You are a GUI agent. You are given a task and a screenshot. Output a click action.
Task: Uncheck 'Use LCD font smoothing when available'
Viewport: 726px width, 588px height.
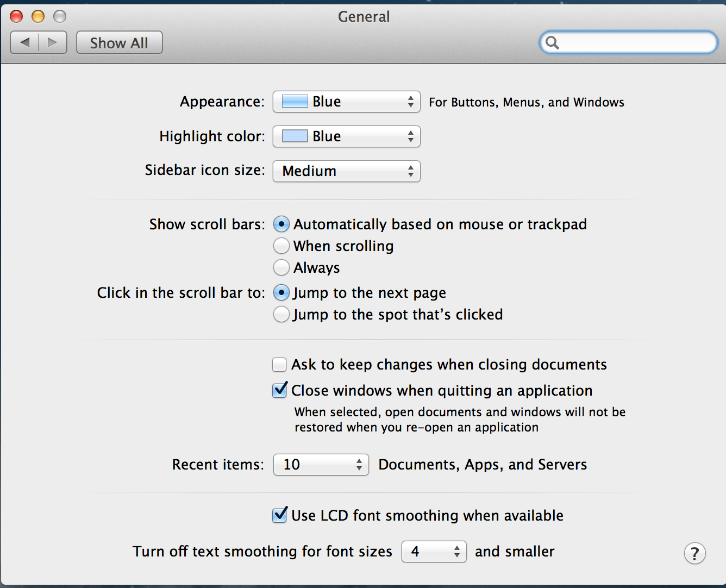(279, 515)
